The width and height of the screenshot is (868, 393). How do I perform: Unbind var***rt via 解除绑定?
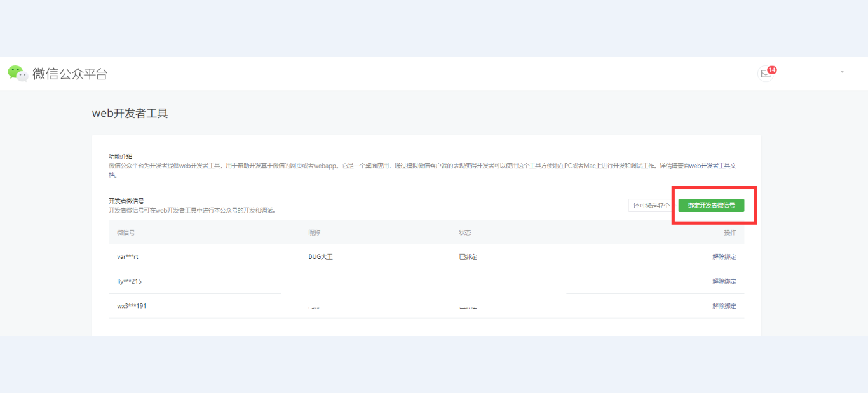[724, 257]
